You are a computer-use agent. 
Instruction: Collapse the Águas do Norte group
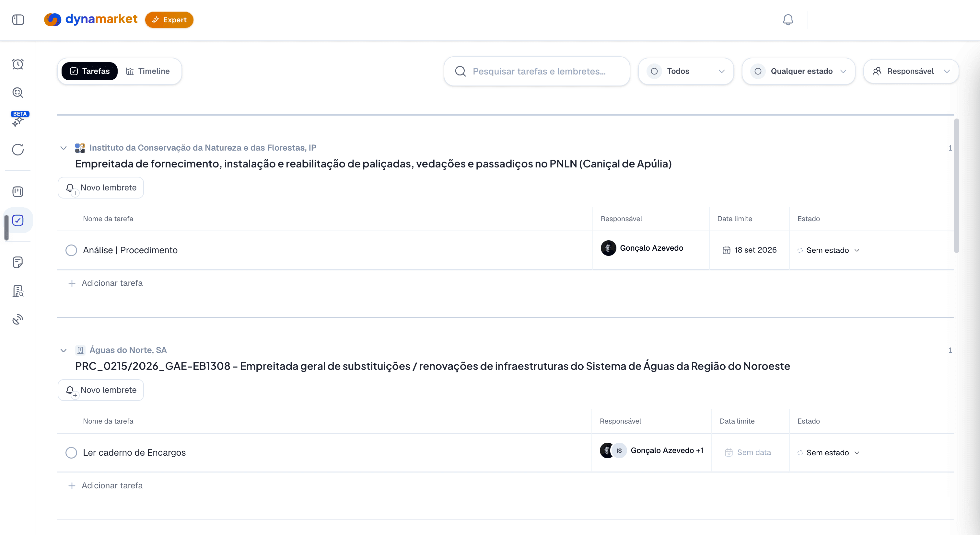click(64, 350)
